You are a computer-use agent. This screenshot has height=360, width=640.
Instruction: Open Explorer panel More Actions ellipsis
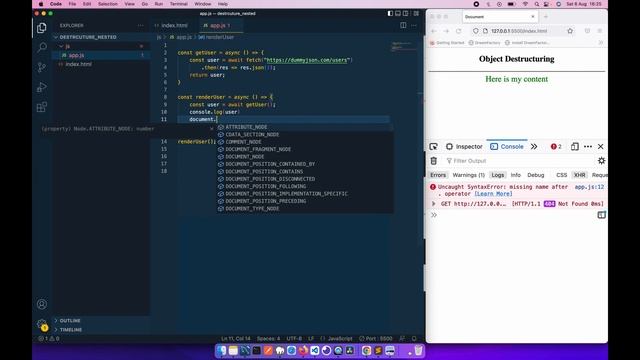pyautogui.click(x=140, y=25)
